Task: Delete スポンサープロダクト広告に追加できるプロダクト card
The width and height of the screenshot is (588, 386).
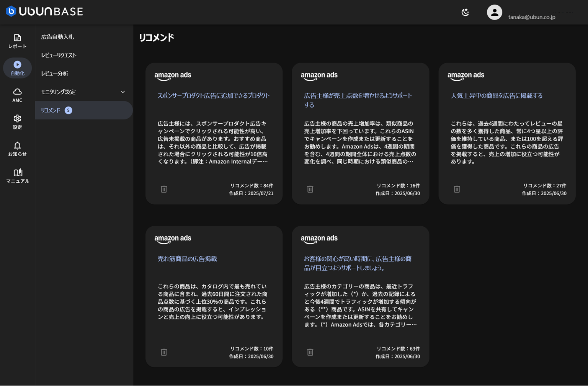Action: tap(164, 189)
